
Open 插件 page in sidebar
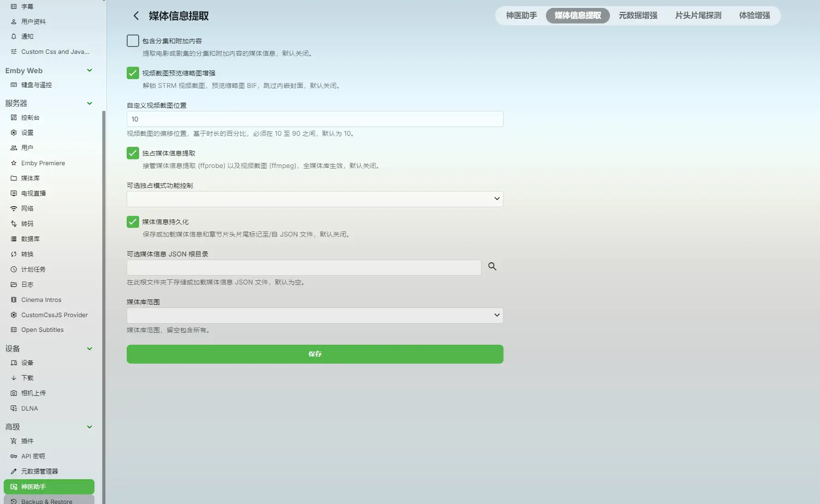pyautogui.click(x=27, y=441)
